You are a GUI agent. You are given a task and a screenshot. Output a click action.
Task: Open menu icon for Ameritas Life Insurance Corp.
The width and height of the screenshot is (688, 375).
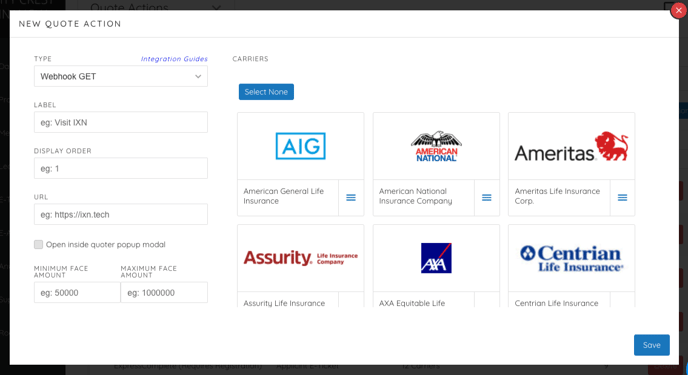(622, 198)
